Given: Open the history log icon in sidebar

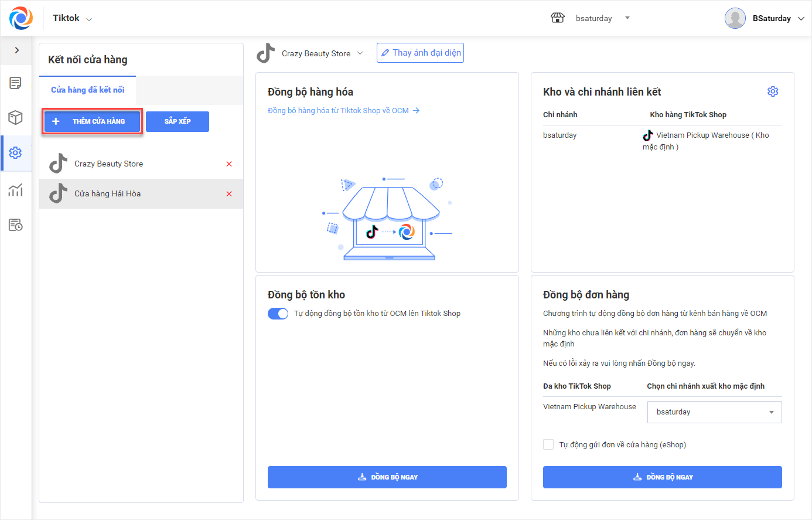Looking at the screenshot, I should point(16,225).
